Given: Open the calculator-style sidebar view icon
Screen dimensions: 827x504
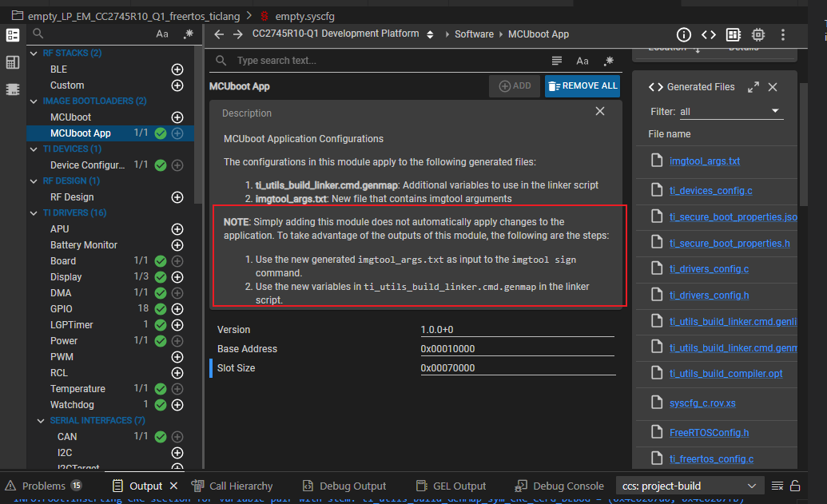Looking at the screenshot, I should pos(13,62).
